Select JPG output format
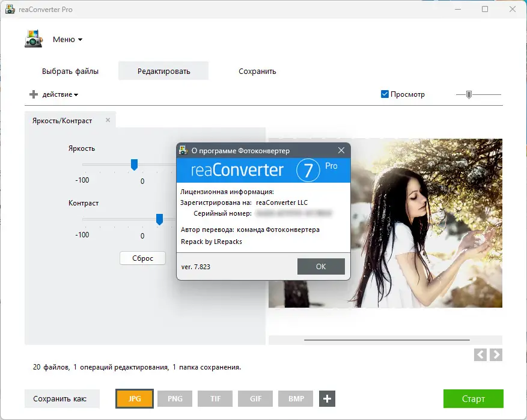 [135, 398]
